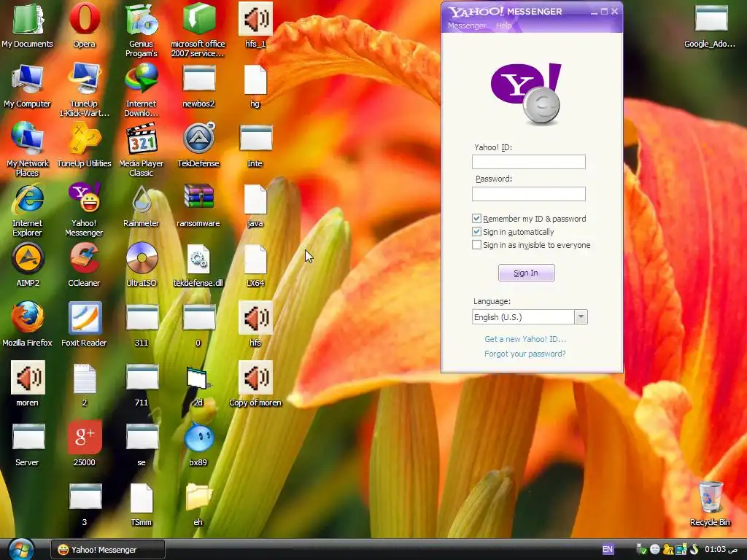Follow Get a new Yahoo! ID link
This screenshot has height=560, width=747.
coord(525,339)
